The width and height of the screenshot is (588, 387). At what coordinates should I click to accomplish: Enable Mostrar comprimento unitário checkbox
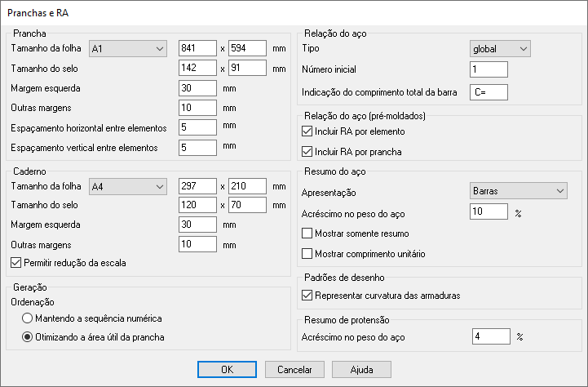pos(307,254)
